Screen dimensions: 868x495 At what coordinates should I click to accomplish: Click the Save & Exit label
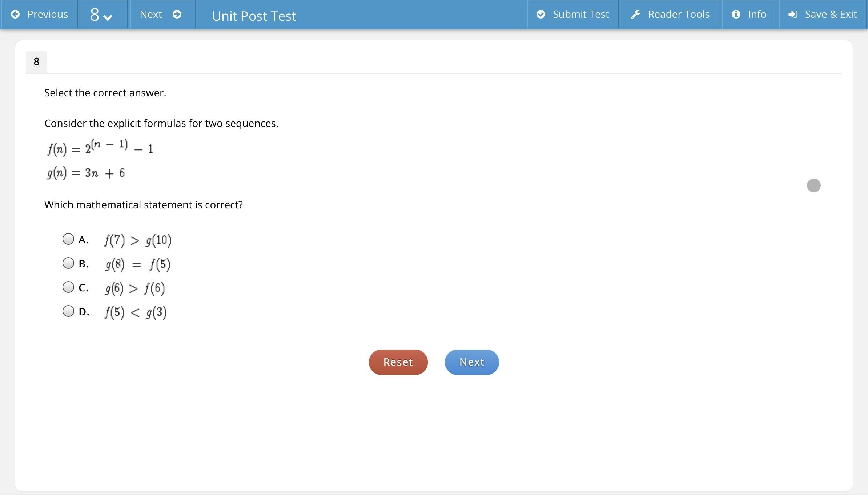coord(831,14)
